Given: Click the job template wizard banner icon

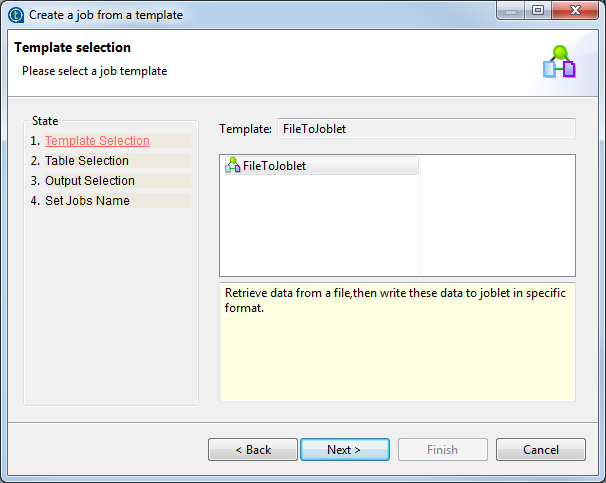Looking at the screenshot, I should pos(559,62).
